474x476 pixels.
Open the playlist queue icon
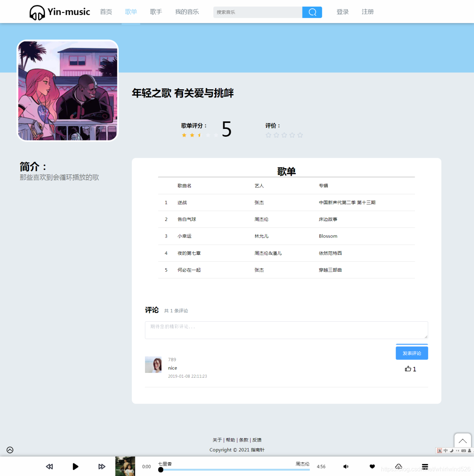pyautogui.click(x=425, y=466)
